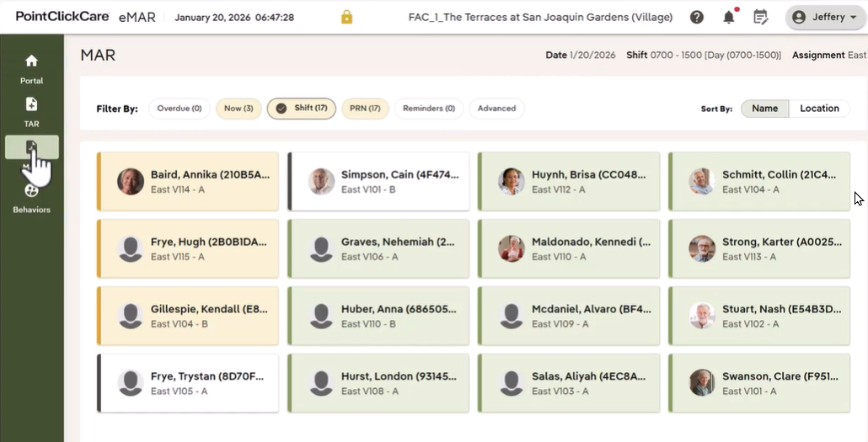Filter by PRN (17)
Image resolution: width=868 pixels, height=442 pixels.
[366, 109]
